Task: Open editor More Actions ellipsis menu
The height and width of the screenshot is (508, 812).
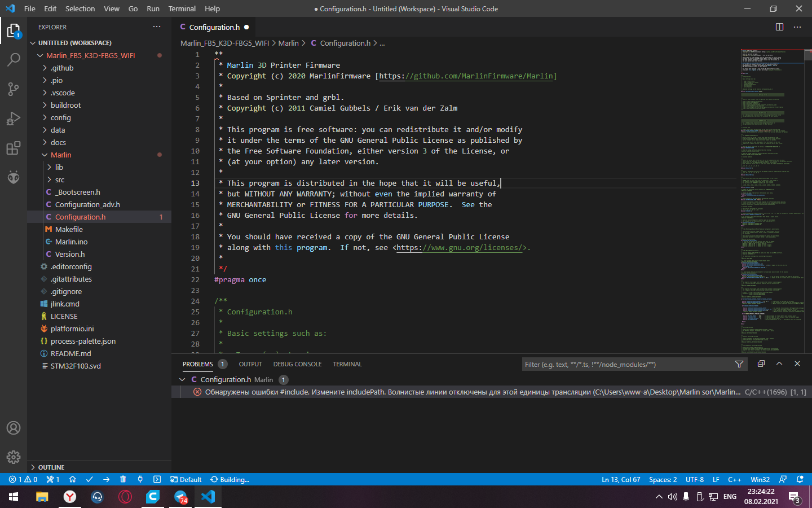Action: [797, 27]
